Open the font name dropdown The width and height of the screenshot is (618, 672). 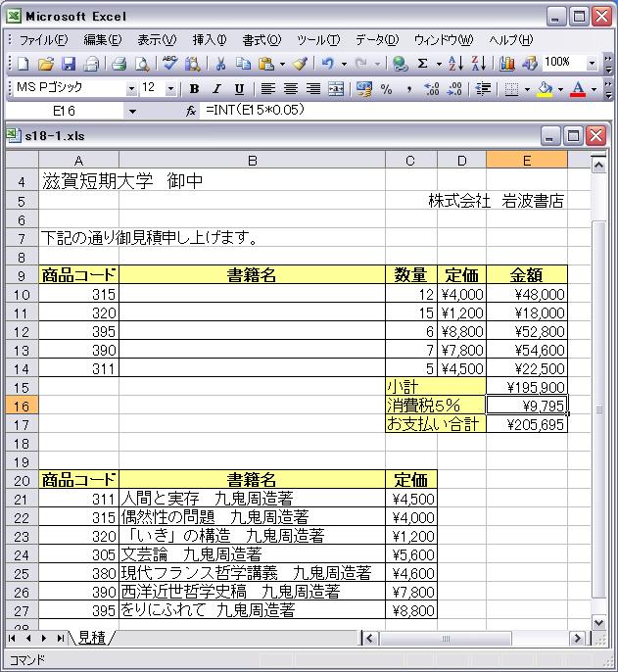click(x=131, y=89)
